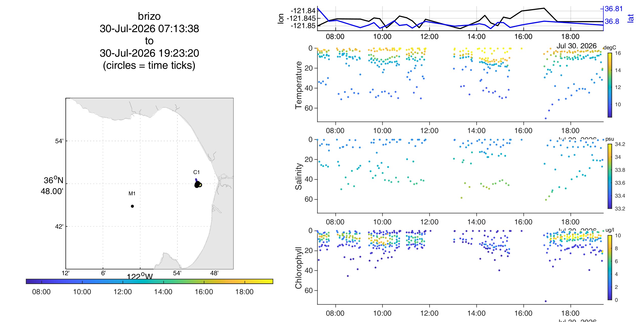Click the temperature degC colorbar
The image size is (644, 322).
pos(610,85)
